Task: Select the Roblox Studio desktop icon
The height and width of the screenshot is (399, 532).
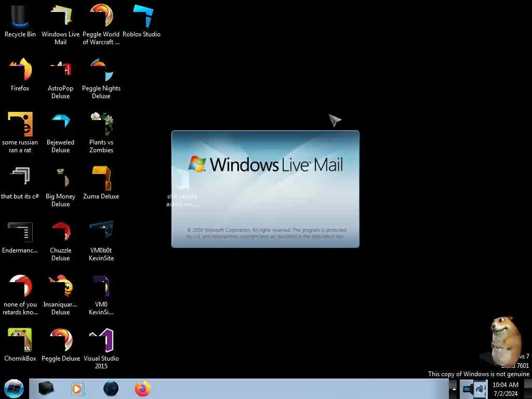Action: tap(141, 20)
